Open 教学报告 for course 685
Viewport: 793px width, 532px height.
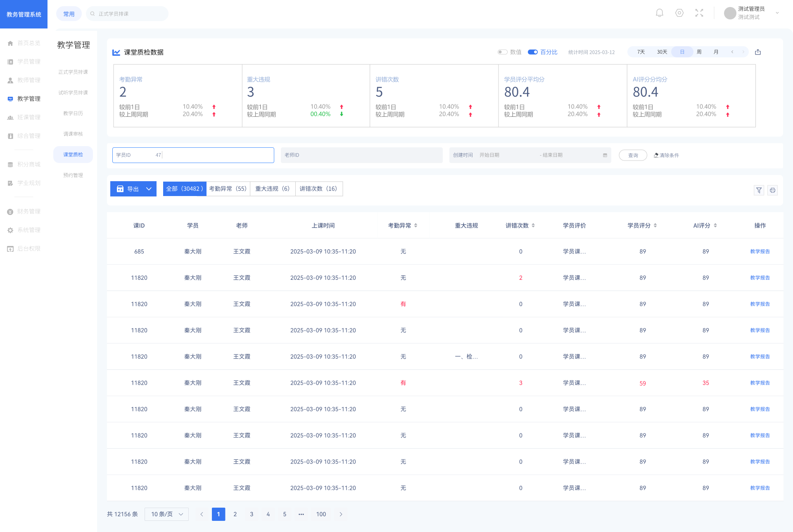click(760, 251)
